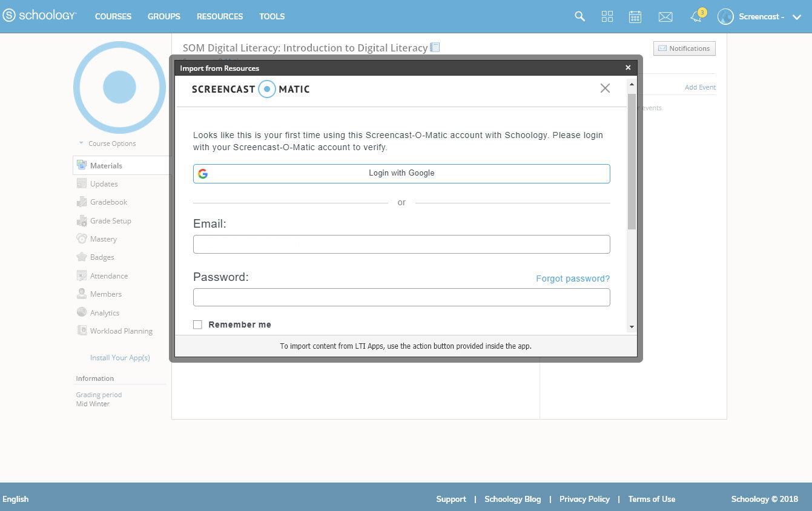Click the Analytics pie chart icon
This screenshot has height=511, width=812.
(x=82, y=312)
